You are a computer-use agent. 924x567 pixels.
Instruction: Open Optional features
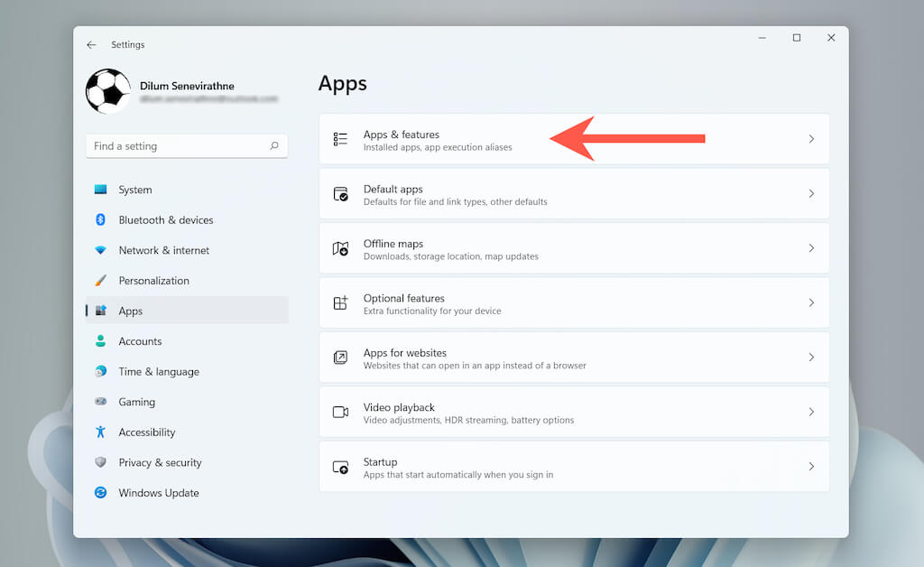tap(574, 303)
